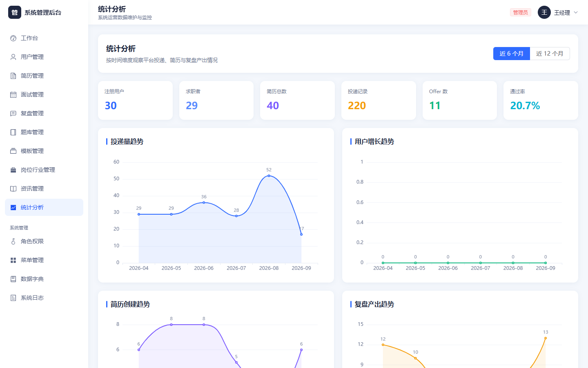Expand the 王经理 user dropdown arrow
Screen dimensions: 588x368
576,12
